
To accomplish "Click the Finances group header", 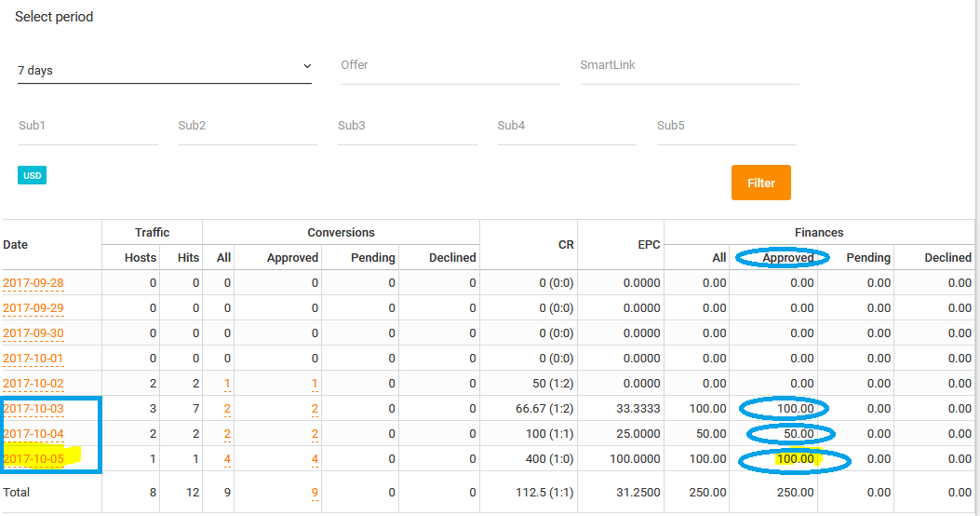I will click(819, 232).
